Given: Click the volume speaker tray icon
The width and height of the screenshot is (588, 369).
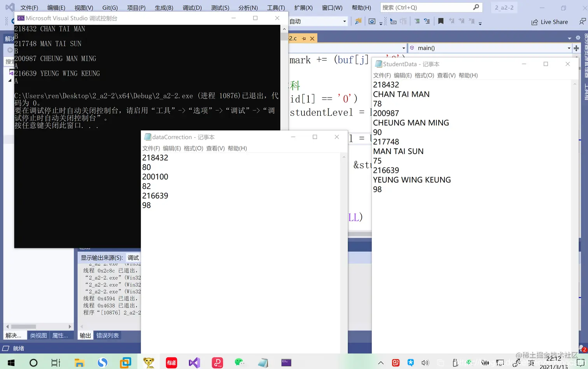Looking at the screenshot, I should coord(425,363).
